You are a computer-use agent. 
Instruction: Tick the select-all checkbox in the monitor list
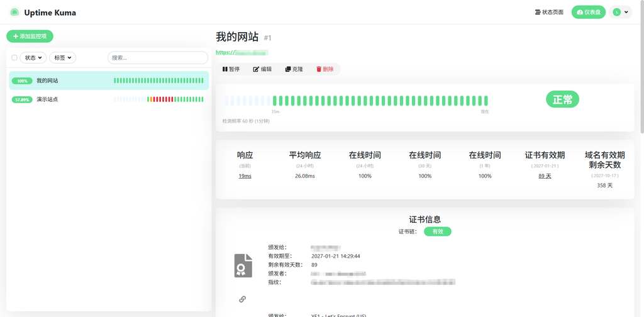pyautogui.click(x=14, y=58)
